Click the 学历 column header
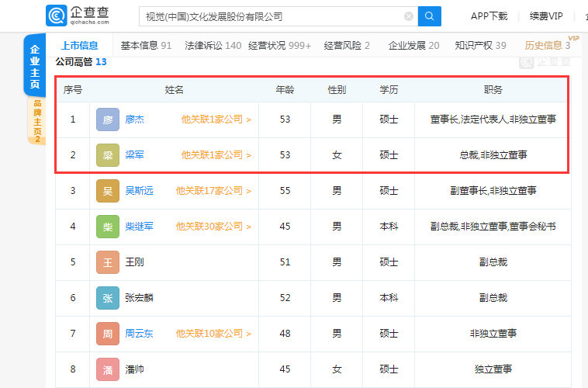 (x=389, y=90)
